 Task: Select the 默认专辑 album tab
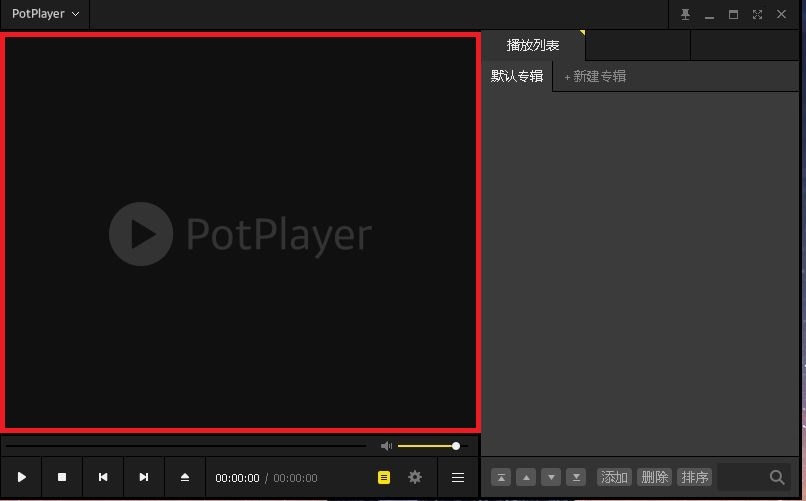[517, 76]
